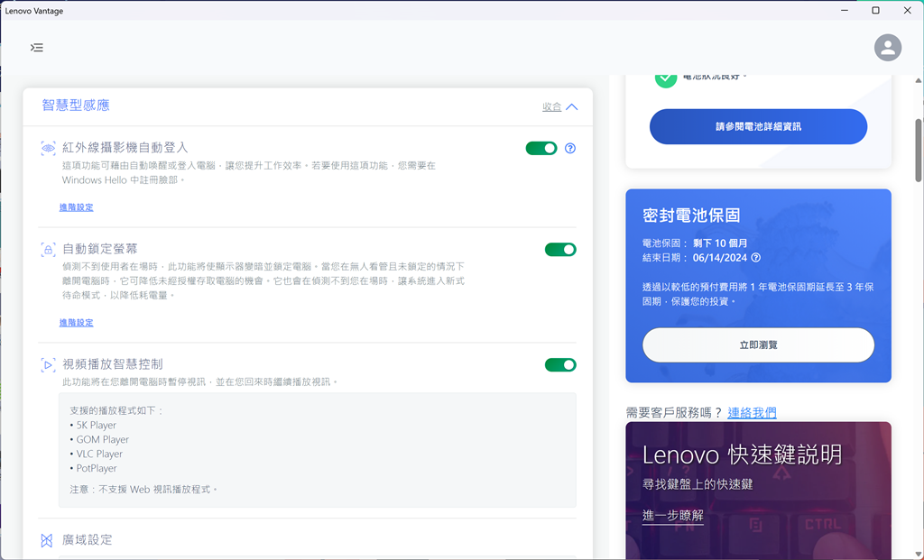Open 進階設定 under auto lock screen

pyautogui.click(x=77, y=323)
